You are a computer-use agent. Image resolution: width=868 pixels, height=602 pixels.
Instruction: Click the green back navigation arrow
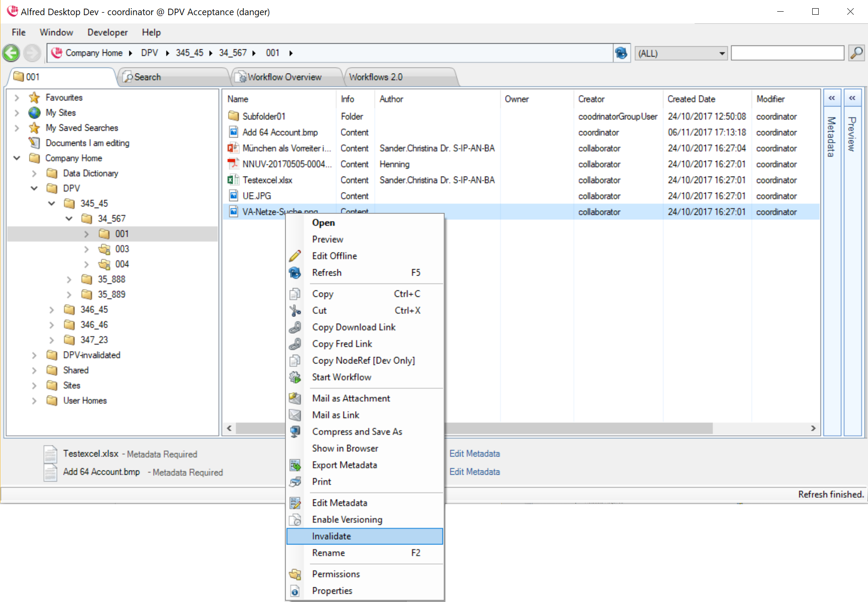point(11,53)
